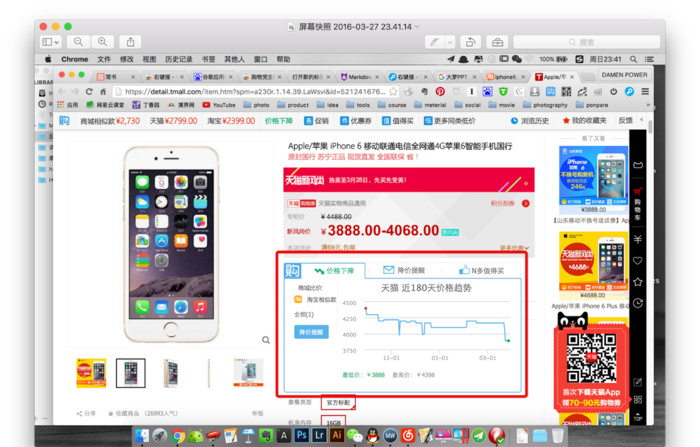The width and height of the screenshot is (700, 447).
Task: Open the Share button in Preview toolbar
Action: tap(130, 42)
